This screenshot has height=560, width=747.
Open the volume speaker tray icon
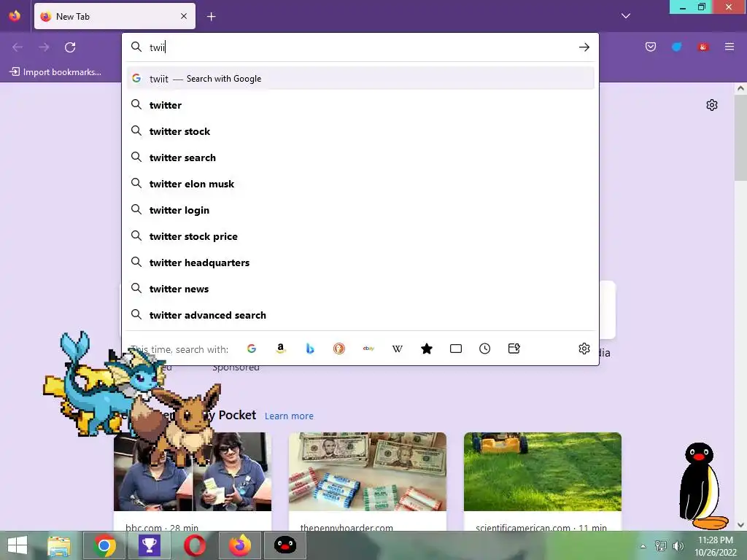coord(678,546)
